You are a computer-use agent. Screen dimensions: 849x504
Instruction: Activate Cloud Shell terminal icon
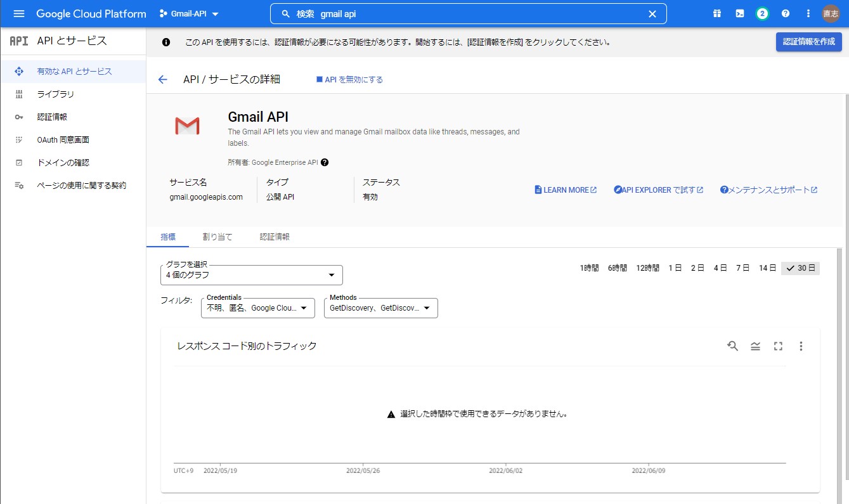point(740,14)
